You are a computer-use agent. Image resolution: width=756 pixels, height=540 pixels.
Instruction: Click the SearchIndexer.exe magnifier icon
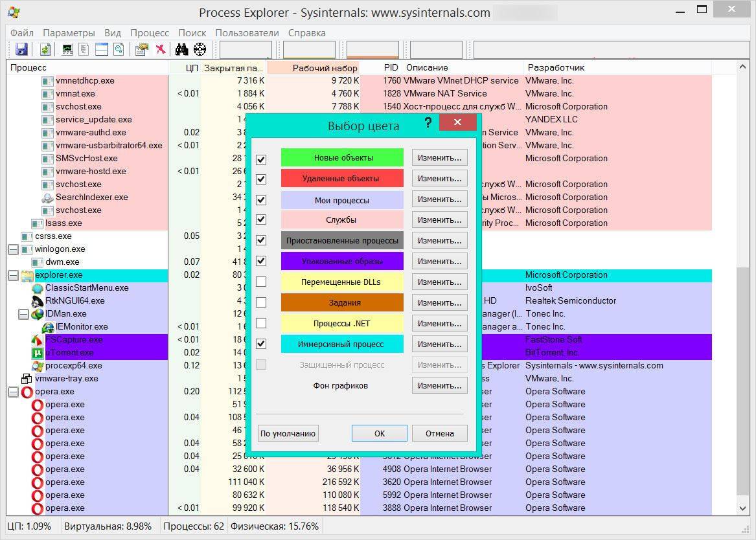coord(48,197)
